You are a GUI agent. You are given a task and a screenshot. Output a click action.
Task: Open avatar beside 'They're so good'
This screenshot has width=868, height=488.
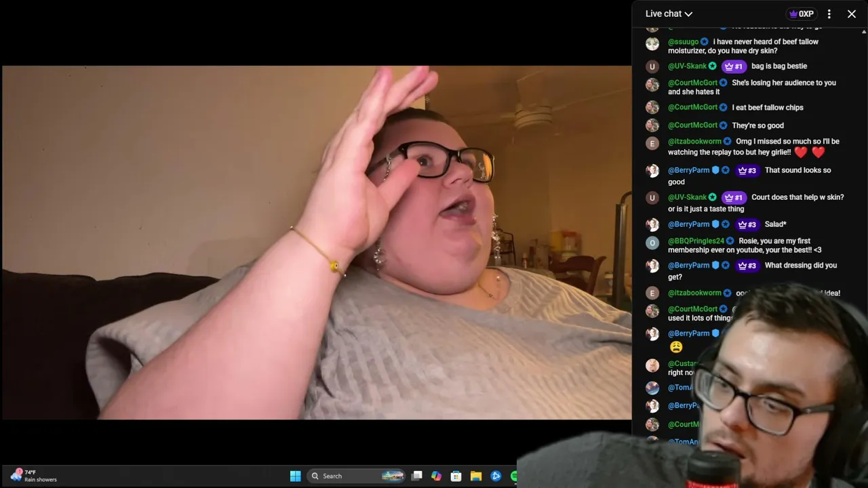[x=652, y=125]
